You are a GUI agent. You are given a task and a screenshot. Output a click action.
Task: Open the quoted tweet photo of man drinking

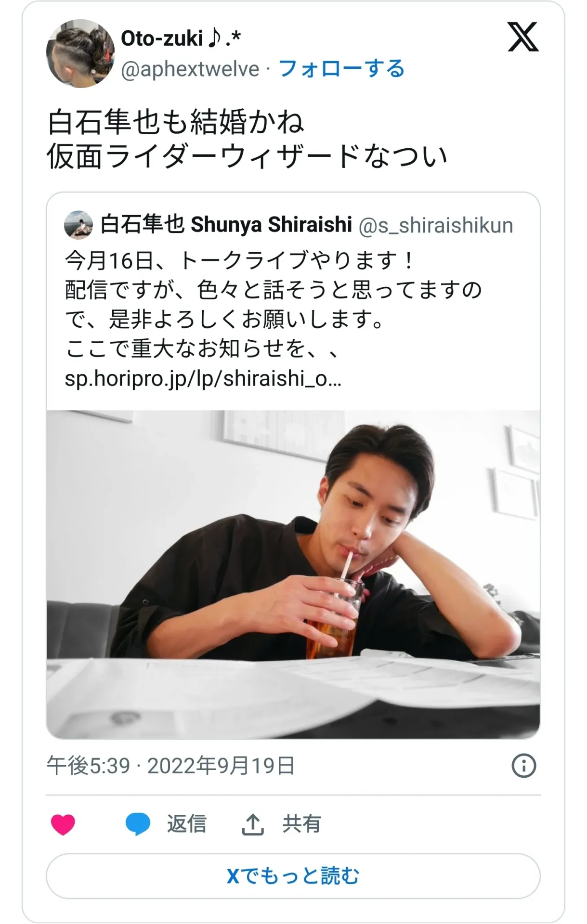(x=293, y=574)
